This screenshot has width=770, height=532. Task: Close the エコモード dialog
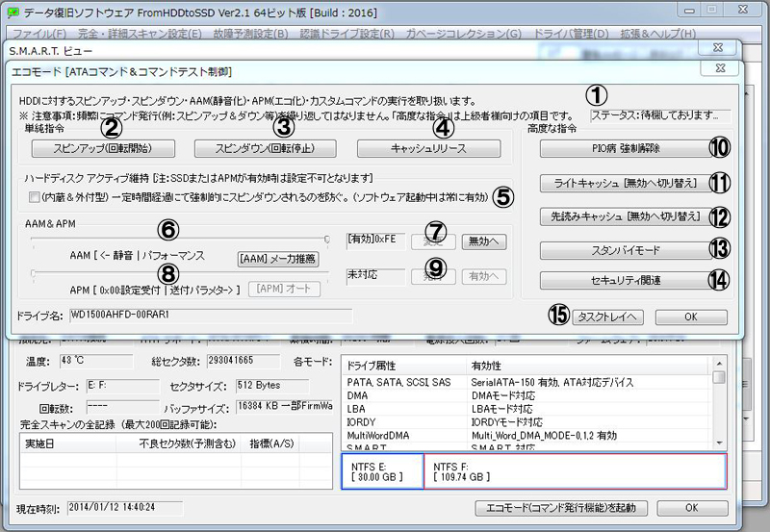720,67
